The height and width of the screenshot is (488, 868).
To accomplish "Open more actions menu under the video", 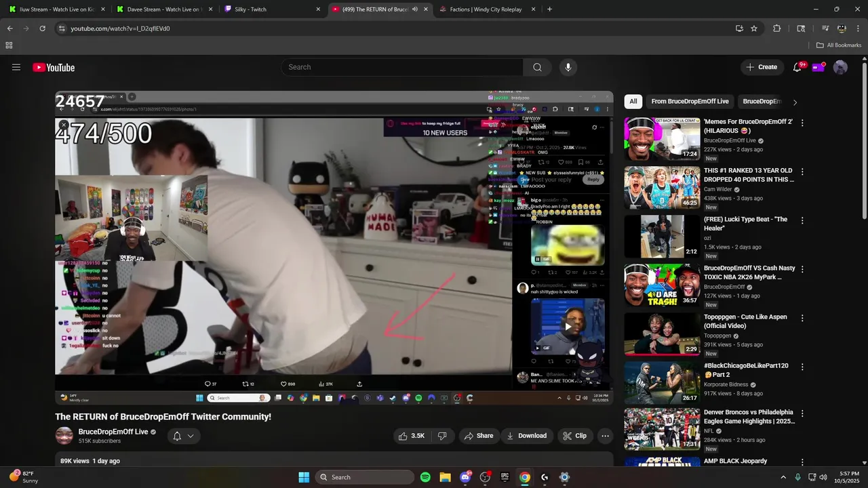I will (x=605, y=436).
